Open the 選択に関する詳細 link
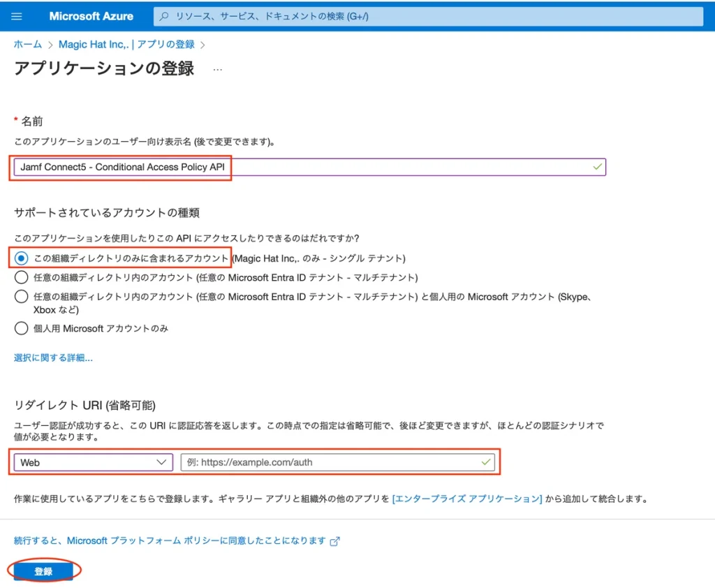The width and height of the screenshot is (715, 588). pyautogui.click(x=53, y=358)
